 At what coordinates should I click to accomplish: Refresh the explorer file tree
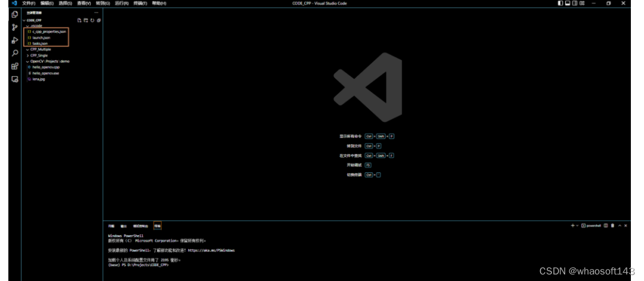tap(93, 20)
